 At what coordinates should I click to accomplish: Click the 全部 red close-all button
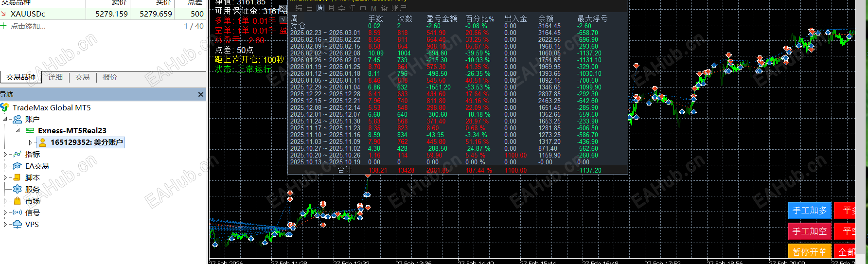845,252
